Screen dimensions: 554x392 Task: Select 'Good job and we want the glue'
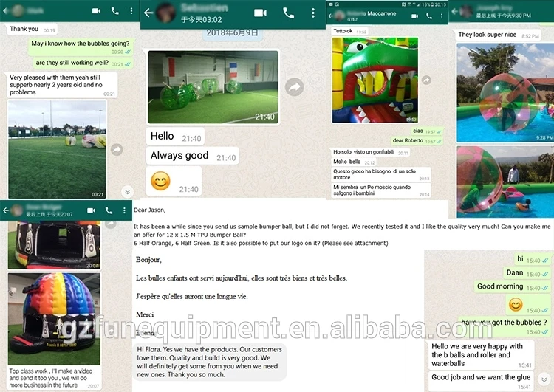481,381
